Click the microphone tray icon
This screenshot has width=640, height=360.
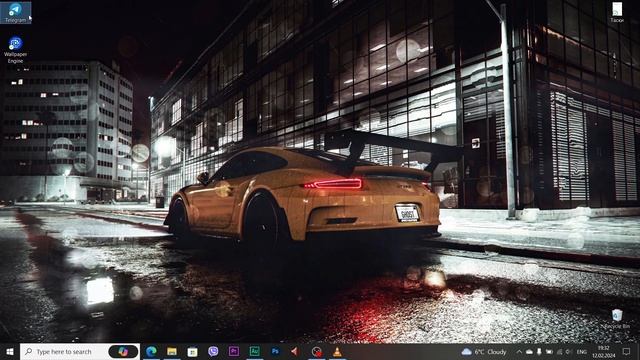[539, 351]
